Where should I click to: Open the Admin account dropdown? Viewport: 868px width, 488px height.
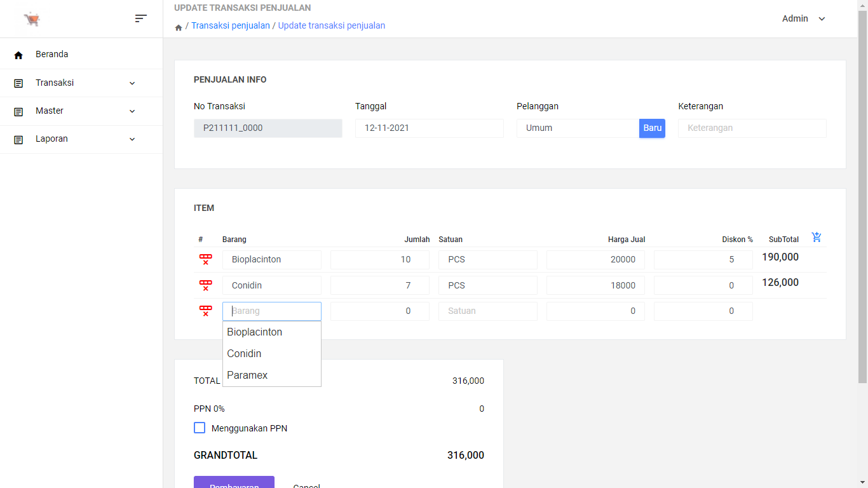pyautogui.click(x=804, y=18)
